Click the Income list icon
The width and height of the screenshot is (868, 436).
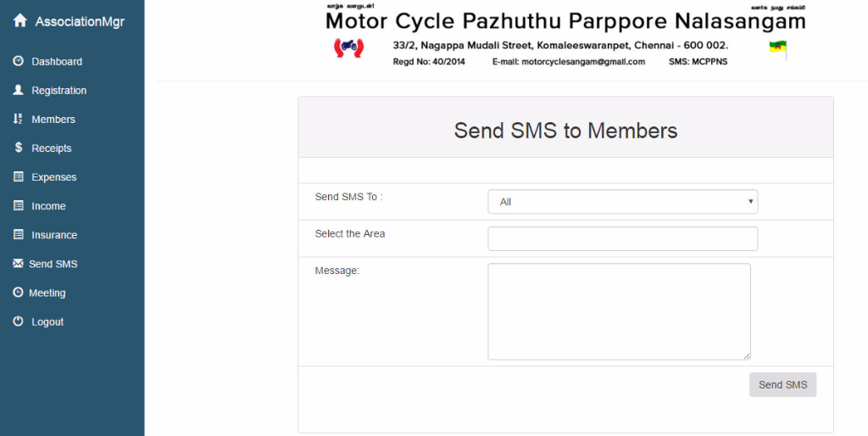point(19,205)
